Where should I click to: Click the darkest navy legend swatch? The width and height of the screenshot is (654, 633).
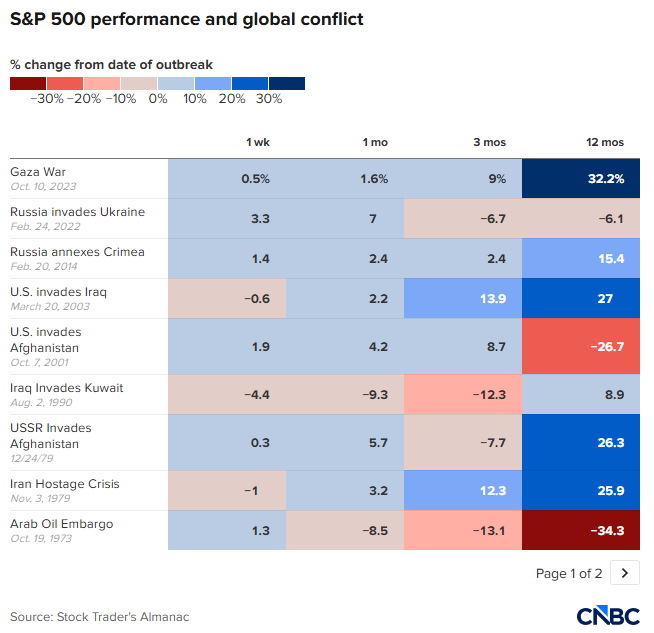pyautogui.click(x=286, y=84)
